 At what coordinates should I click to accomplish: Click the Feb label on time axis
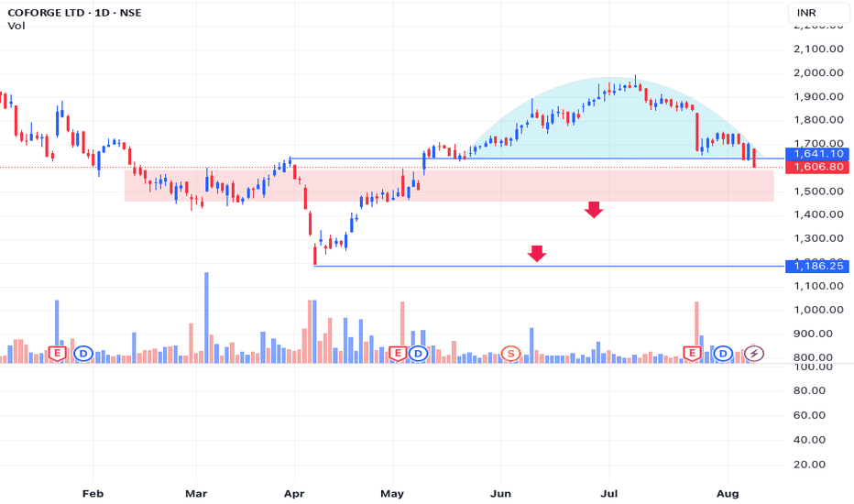coord(93,494)
